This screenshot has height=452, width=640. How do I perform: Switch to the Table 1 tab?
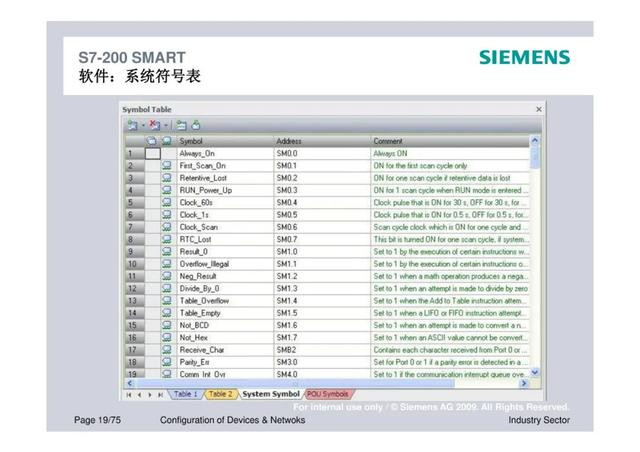pos(185,394)
